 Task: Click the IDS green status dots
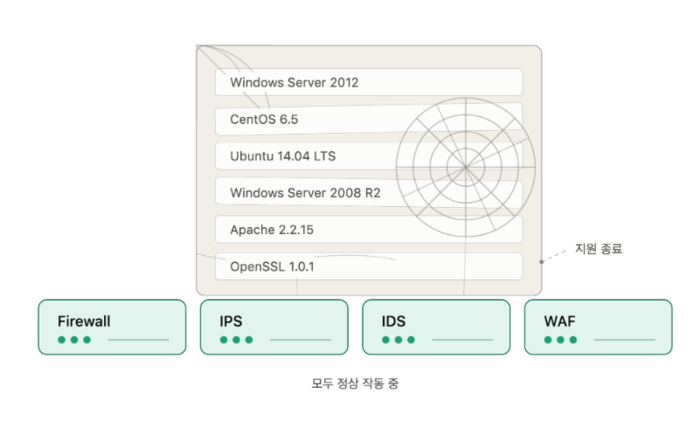pos(398,340)
